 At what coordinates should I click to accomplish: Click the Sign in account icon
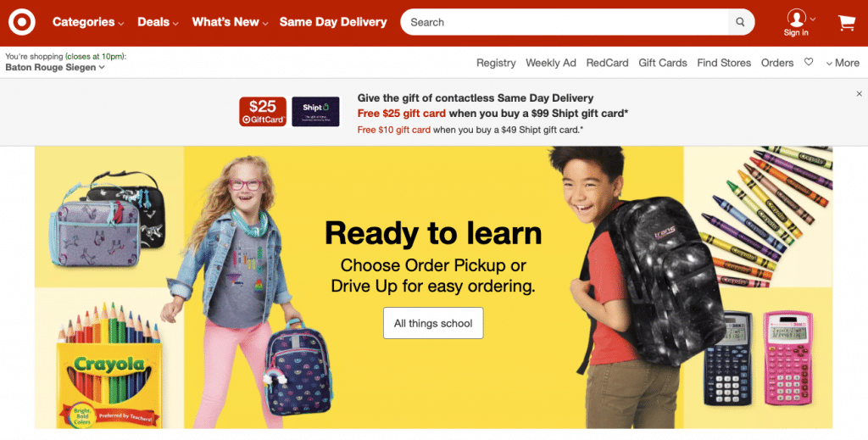(796, 22)
